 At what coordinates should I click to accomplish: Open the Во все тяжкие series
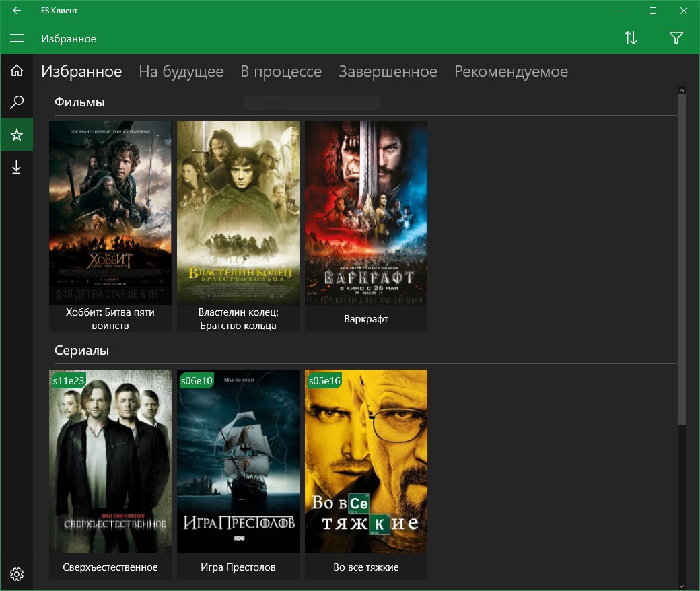coord(365,461)
